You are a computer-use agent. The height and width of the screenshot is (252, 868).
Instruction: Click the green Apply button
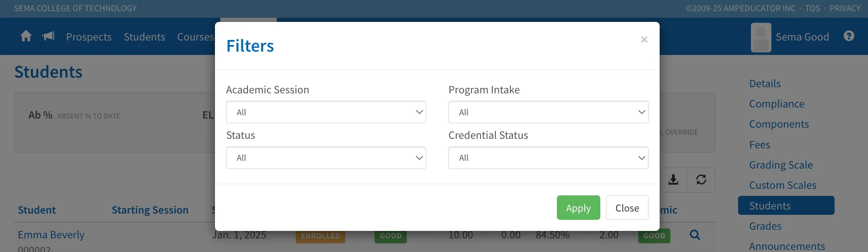(578, 208)
